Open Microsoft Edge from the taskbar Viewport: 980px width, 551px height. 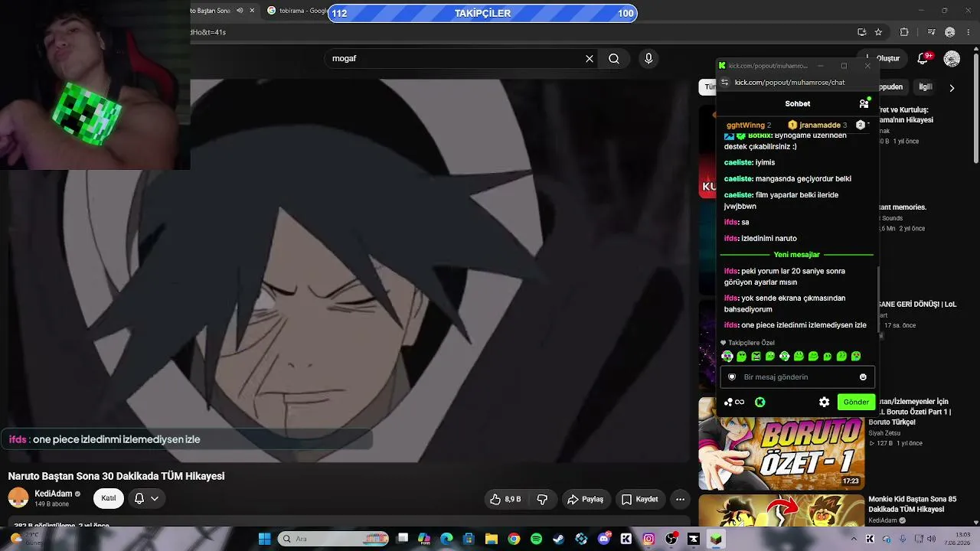click(x=446, y=539)
